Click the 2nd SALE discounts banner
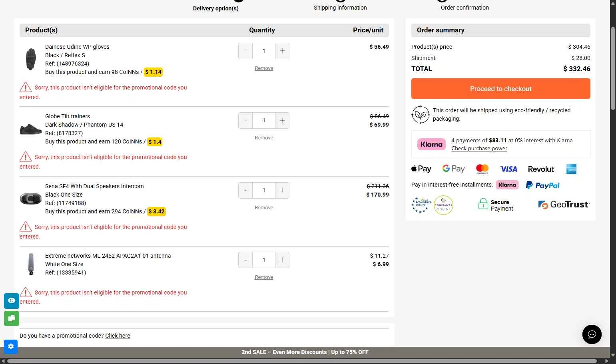616x364 pixels. 305,352
